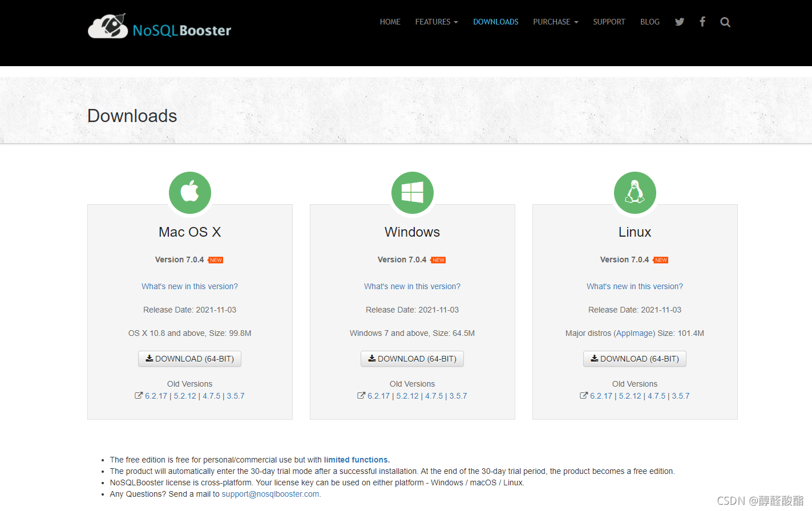Click the green Apple icon
The image size is (812, 511).
click(190, 193)
